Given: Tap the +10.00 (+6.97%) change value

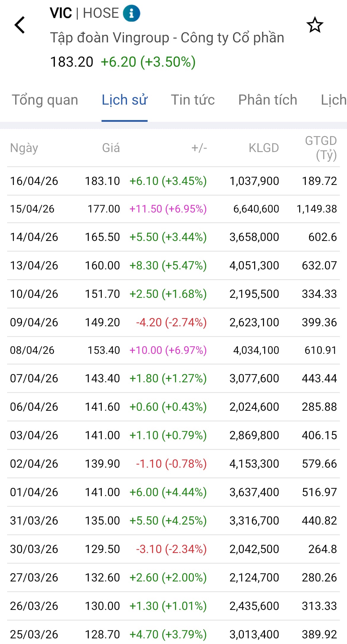Looking at the screenshot, I should point(168,350).
